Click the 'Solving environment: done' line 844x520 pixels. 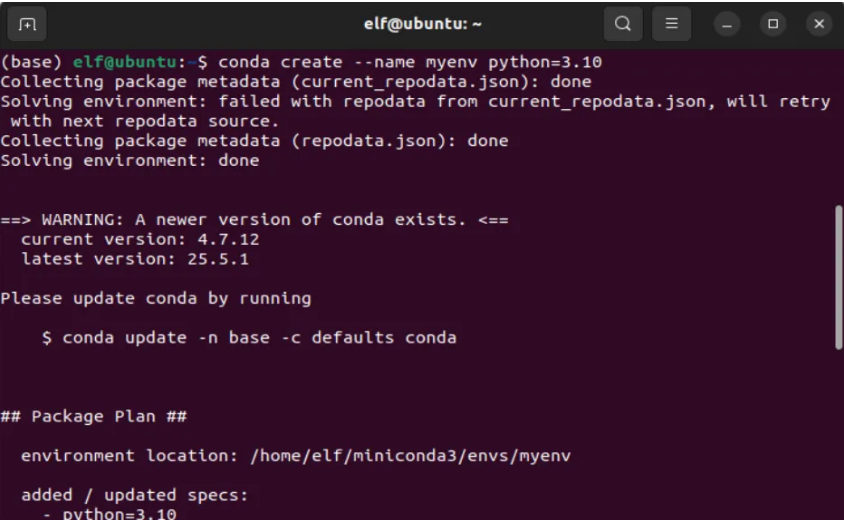click(x=130, y=160)
